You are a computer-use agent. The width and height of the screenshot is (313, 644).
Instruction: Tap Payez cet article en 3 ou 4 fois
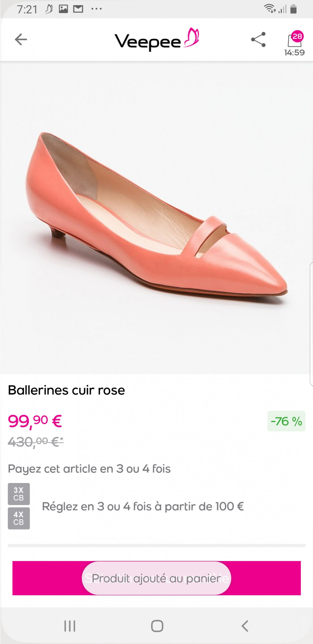click(x=89, y=469)
